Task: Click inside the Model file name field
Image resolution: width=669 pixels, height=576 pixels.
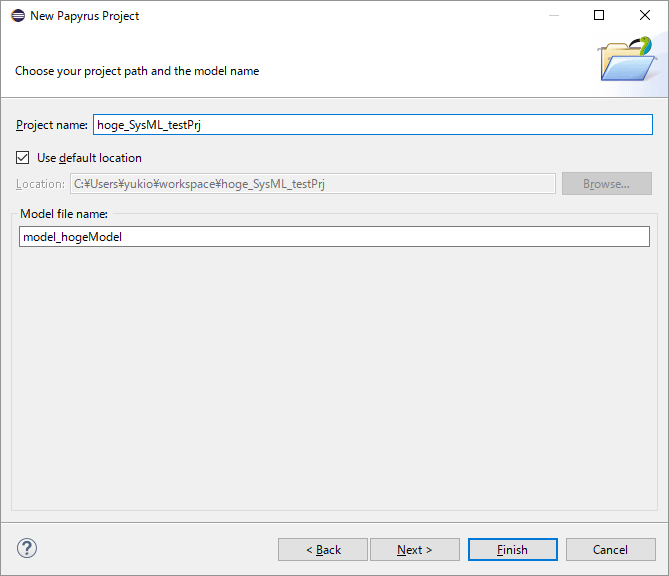Action: coord(334,237)
